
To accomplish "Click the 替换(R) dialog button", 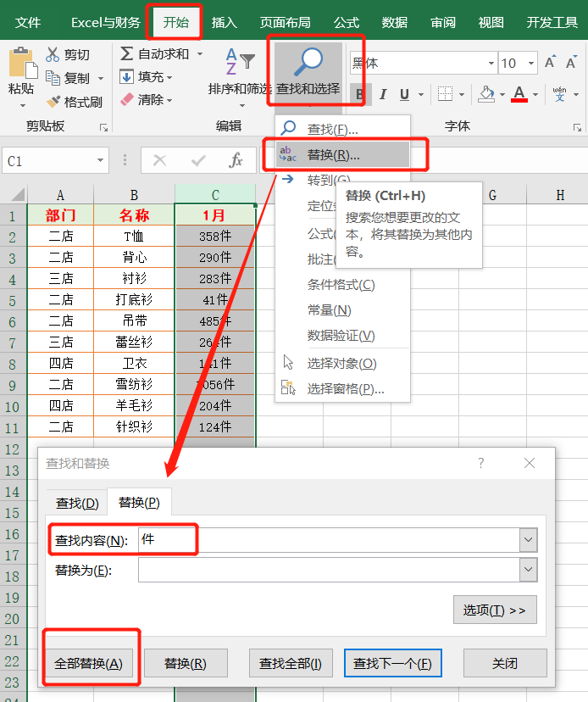I will pyautogui.click(x=186, y=663).
